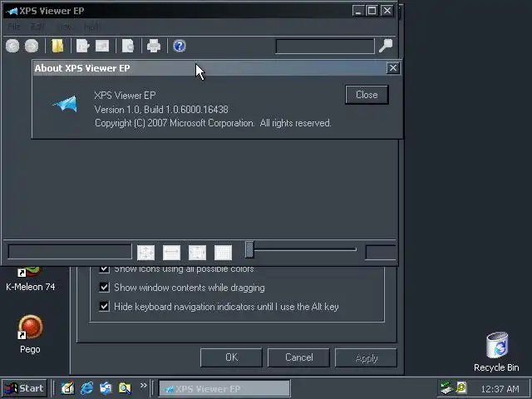The width and height of the screenshot is (532, 399).
Task: Close About dialog with title bar X
Action: click(393, 68)
